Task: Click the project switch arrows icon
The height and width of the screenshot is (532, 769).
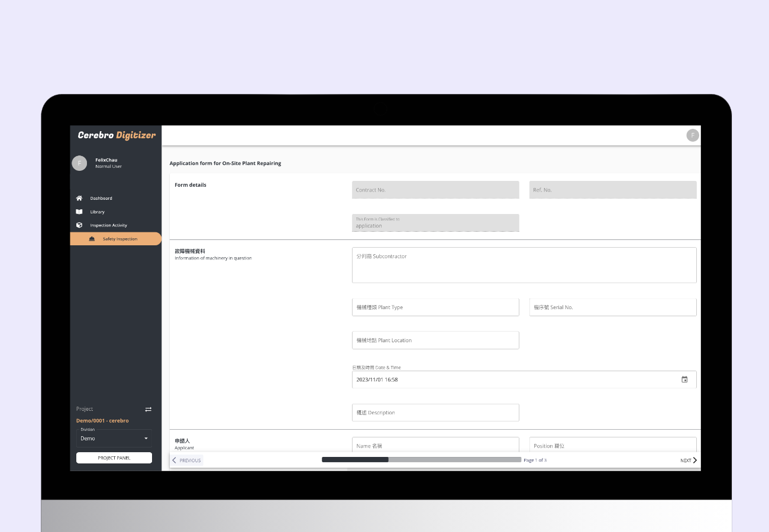Action: 148,409
